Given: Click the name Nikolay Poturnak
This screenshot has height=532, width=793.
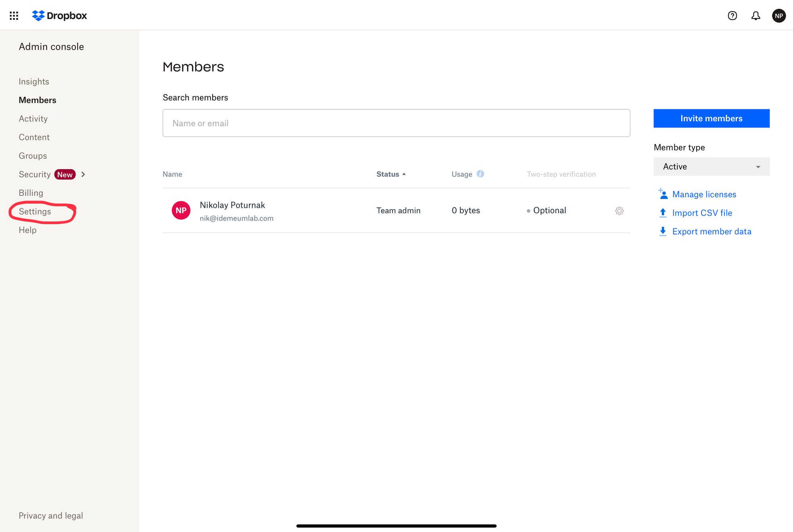Looking at the screenshot, I should (x=232, y=205).
